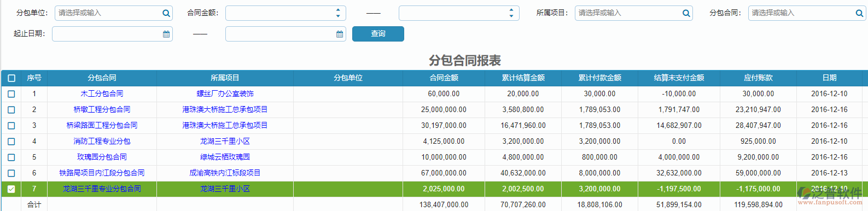Viewport: 868px width, 211px height.
Task: Open the calendar icon of start date field
Action: pos(166,34)
